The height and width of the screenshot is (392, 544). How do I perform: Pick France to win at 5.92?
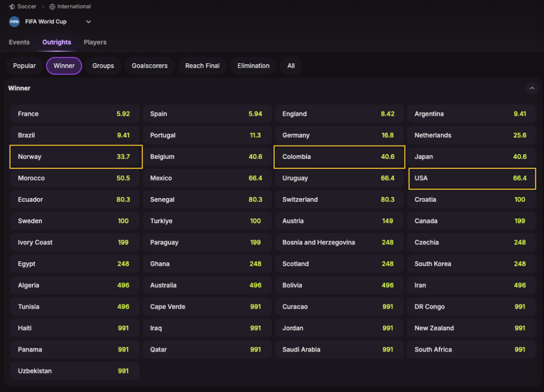[75, 114]
